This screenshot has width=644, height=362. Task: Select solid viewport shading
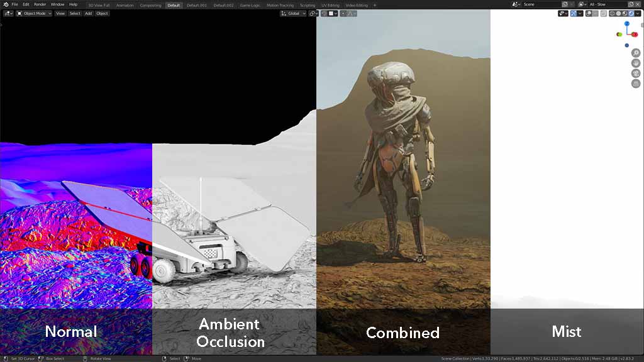point(619,13)
